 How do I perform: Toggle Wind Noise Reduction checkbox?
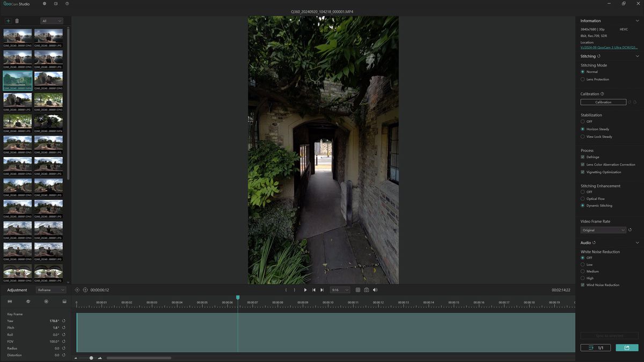coord(583,285)
